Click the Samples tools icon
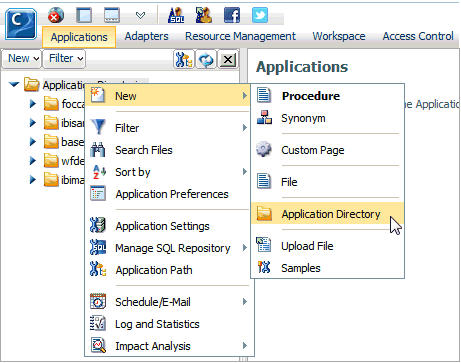The image size is (461, 363). click(264, 267)
